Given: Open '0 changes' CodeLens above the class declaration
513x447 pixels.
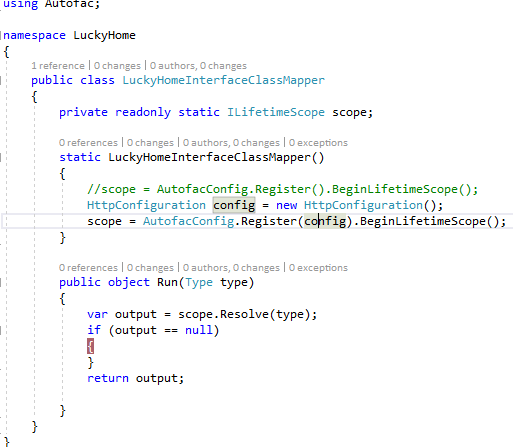Looking at the screenshot, I should 117,66.
